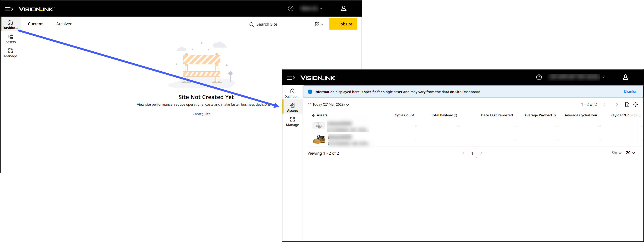
Task: Click the Cycle Count column header
Action: (x=404, y=115)
